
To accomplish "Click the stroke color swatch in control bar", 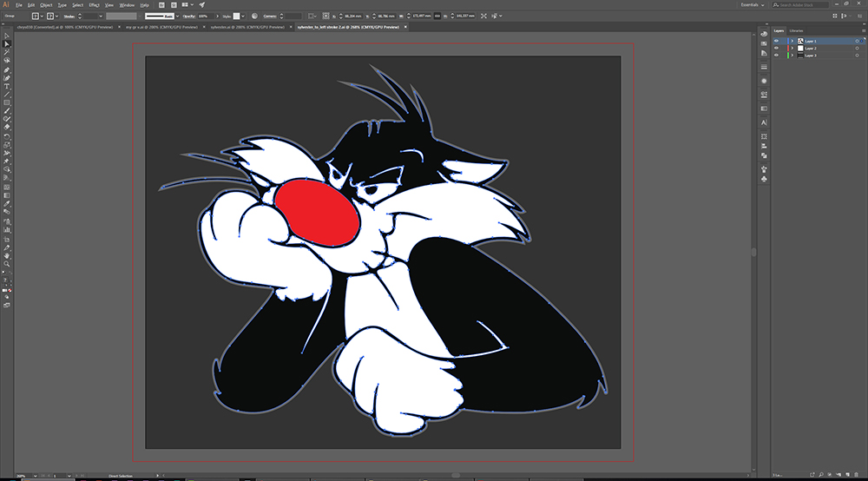I will (49, 16).
